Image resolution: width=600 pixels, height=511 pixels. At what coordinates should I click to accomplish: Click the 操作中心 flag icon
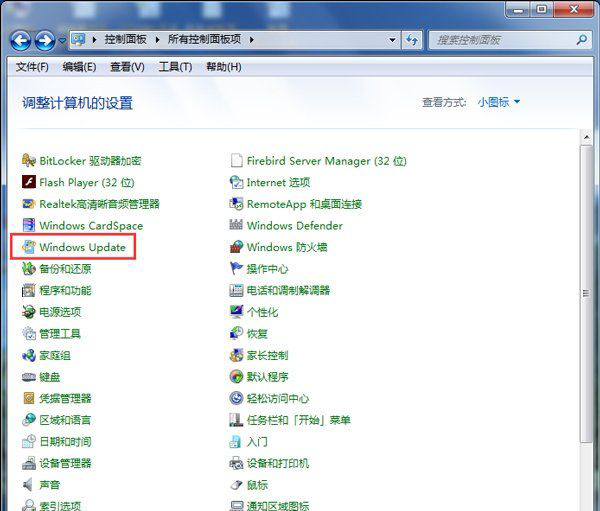(x=236, y=269)
